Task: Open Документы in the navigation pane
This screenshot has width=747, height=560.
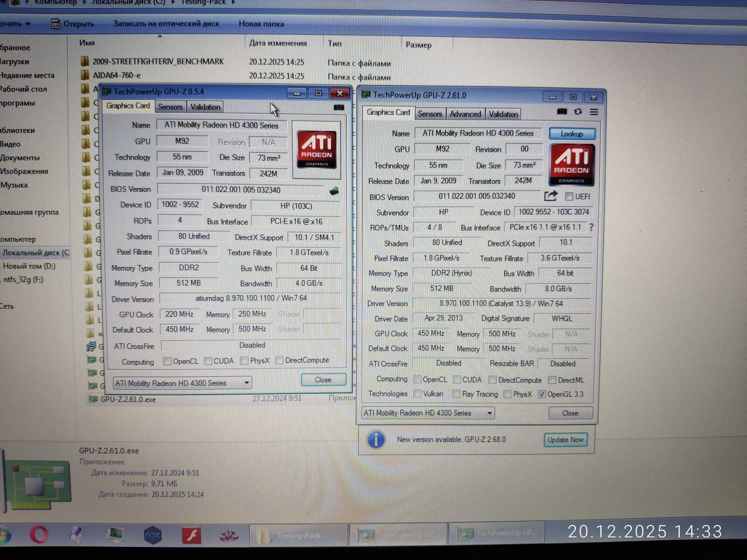Action: [20, 158]
